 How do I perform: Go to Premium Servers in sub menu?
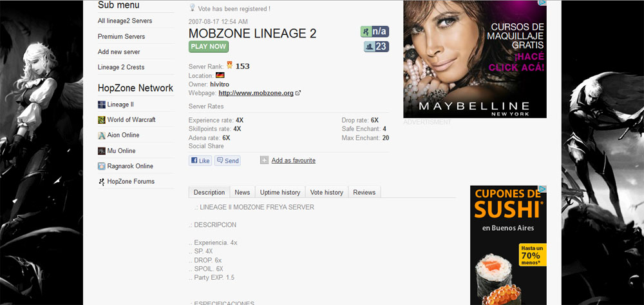click(x=121, y=36)
